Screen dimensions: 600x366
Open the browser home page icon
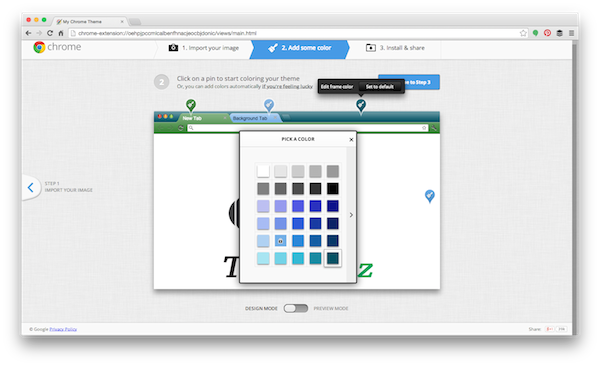[x=60, y=33]
